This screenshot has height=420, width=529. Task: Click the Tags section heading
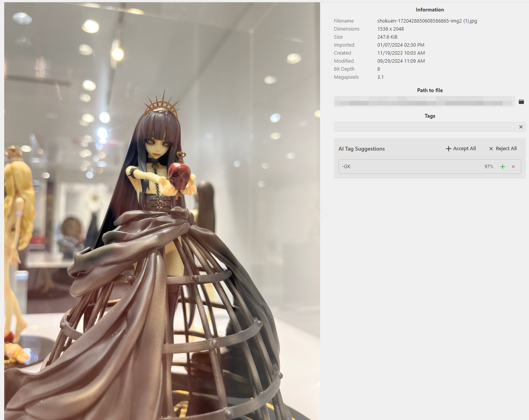coord(430,116)
